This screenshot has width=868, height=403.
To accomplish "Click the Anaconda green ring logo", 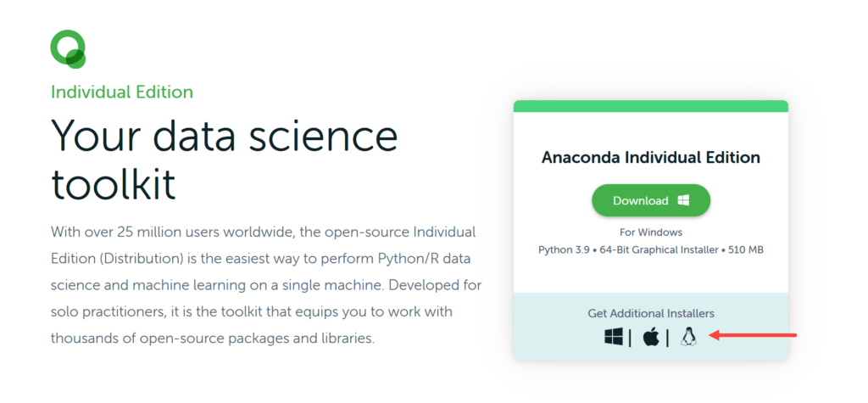I will click(68, 48).
